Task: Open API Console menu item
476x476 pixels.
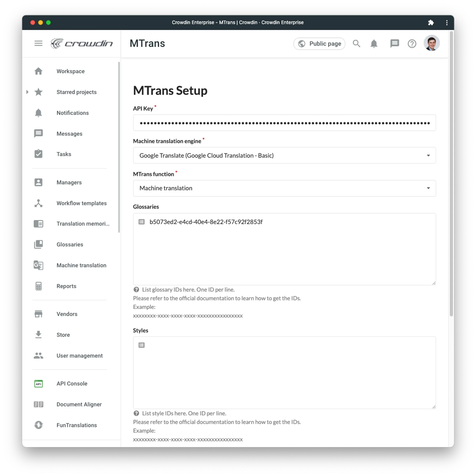Action: pyautogui.click(x=72, y=383)
